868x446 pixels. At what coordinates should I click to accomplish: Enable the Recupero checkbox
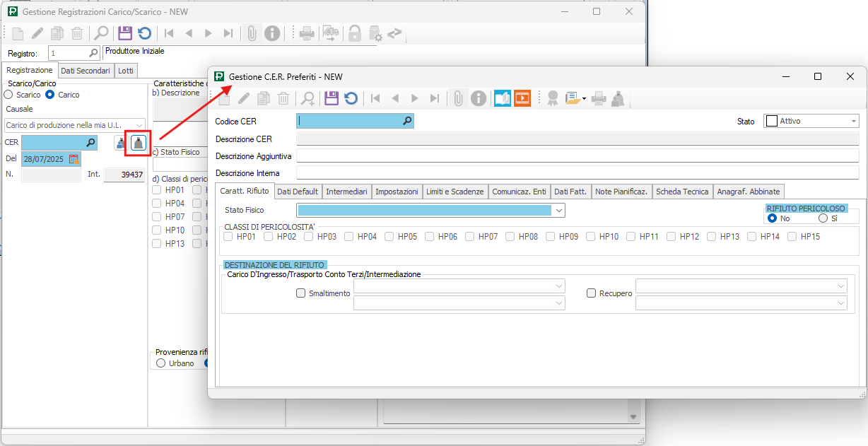tap(592, 293)
